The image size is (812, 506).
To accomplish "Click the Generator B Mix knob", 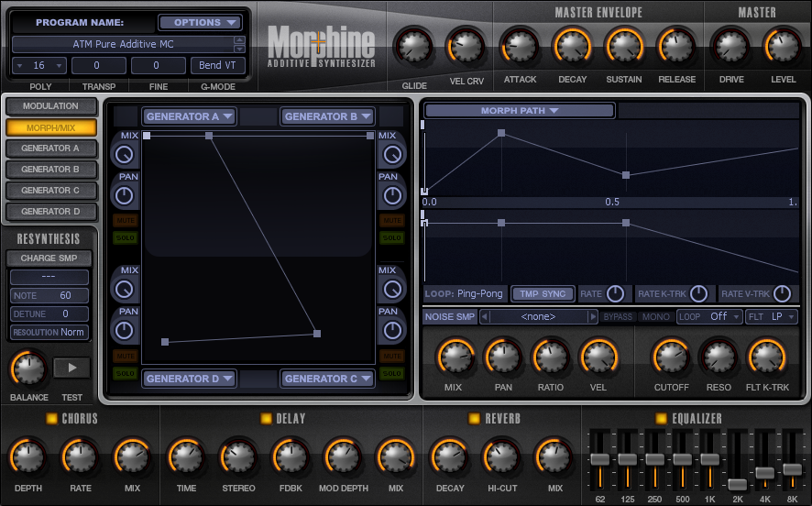I will point(392,154).
